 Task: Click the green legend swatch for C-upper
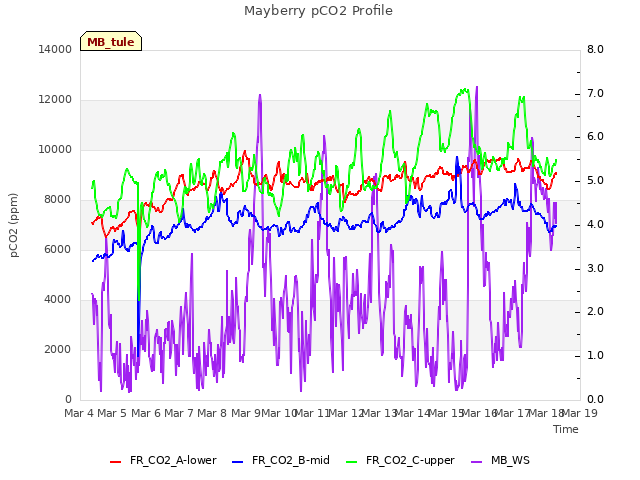tap(351, 462)
